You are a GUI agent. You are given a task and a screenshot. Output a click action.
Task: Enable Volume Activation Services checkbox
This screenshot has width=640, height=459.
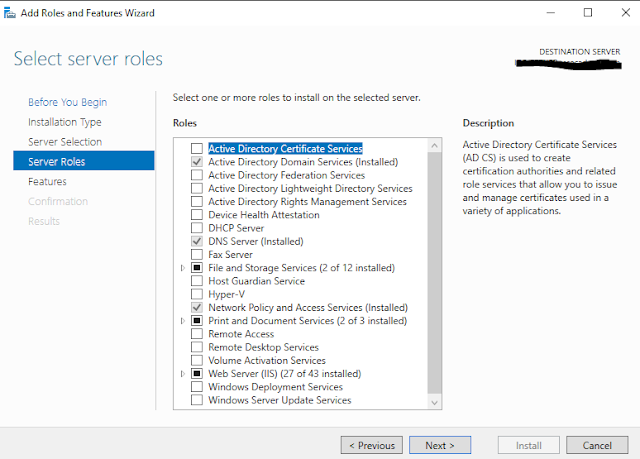point(197,360)
